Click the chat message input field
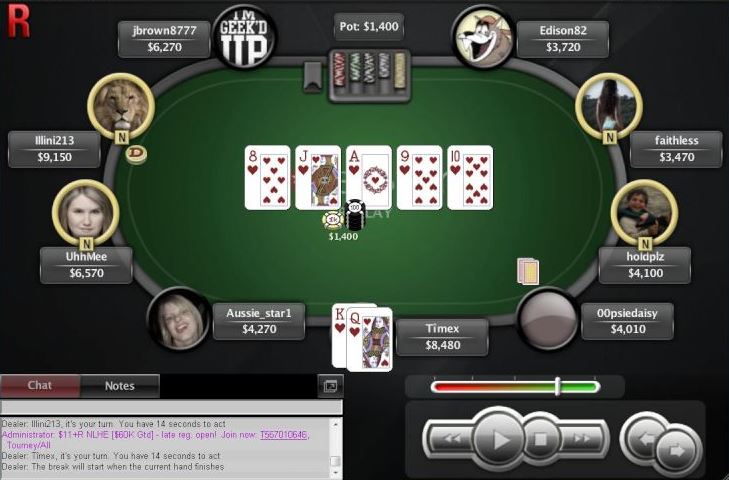The height and width of the screenshot is (480, 729). click(x=172, y=407)
